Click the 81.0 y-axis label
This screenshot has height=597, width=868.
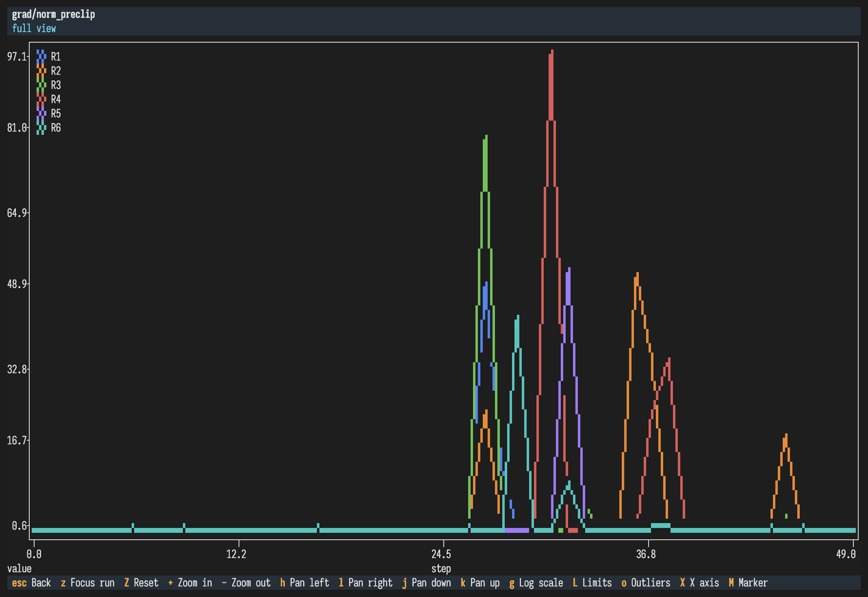[17, 128]
